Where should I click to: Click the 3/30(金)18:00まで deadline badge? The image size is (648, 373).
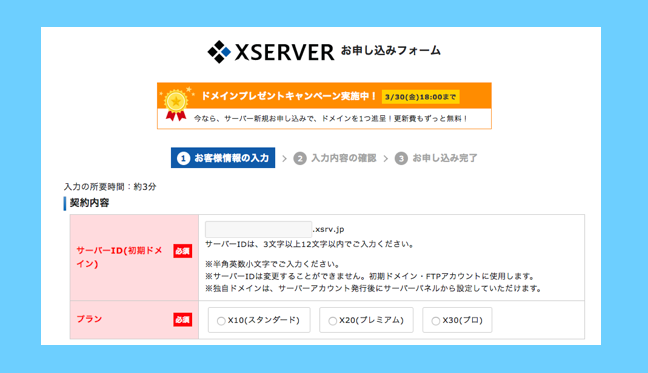(x=420, y=97)
